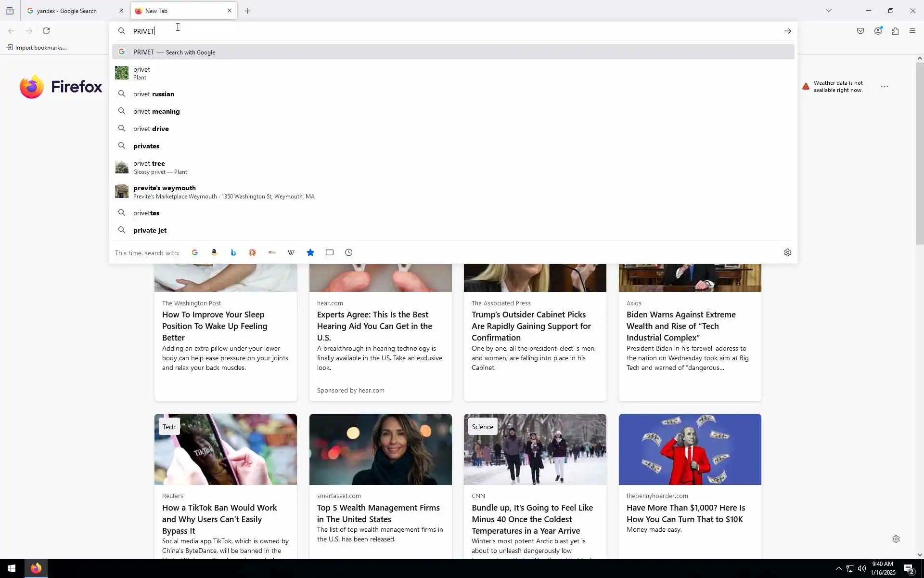Open Firefox application menu
The image size is (924, 578).
[x=912, y=31]
